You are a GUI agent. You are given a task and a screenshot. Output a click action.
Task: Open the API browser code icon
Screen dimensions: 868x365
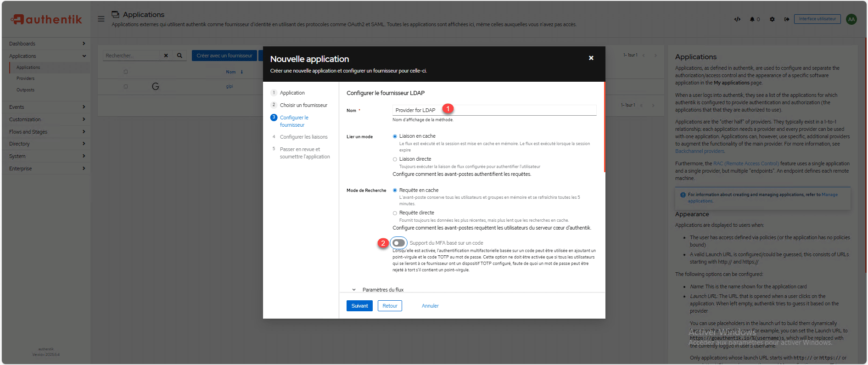pyautogui.click(x=737, y=19)
